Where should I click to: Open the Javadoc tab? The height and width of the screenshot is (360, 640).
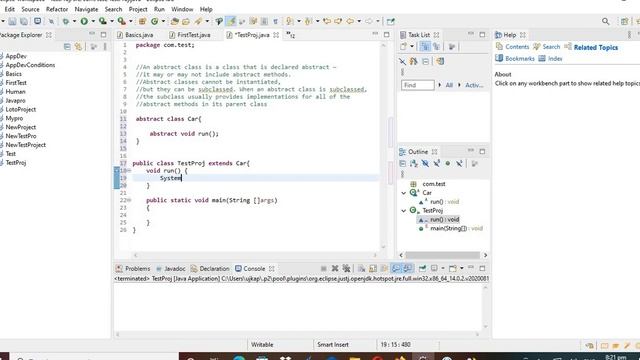point(171,269)
